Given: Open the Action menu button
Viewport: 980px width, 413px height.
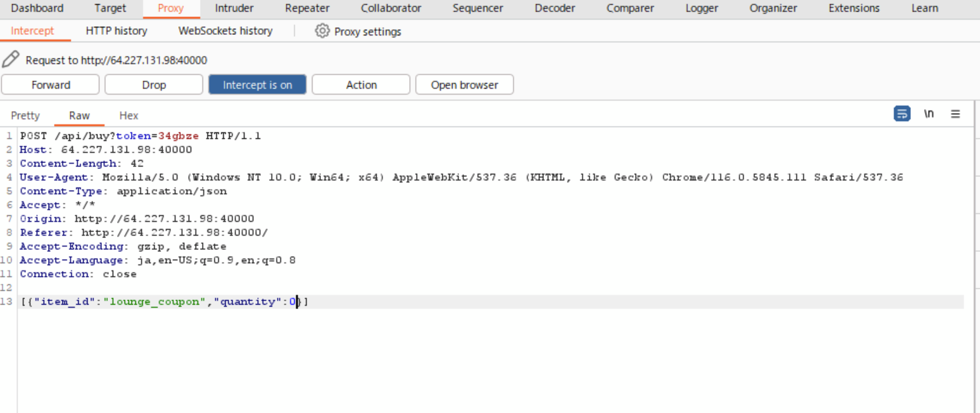Looking at the screenshot, I should [x=361, y=85].
